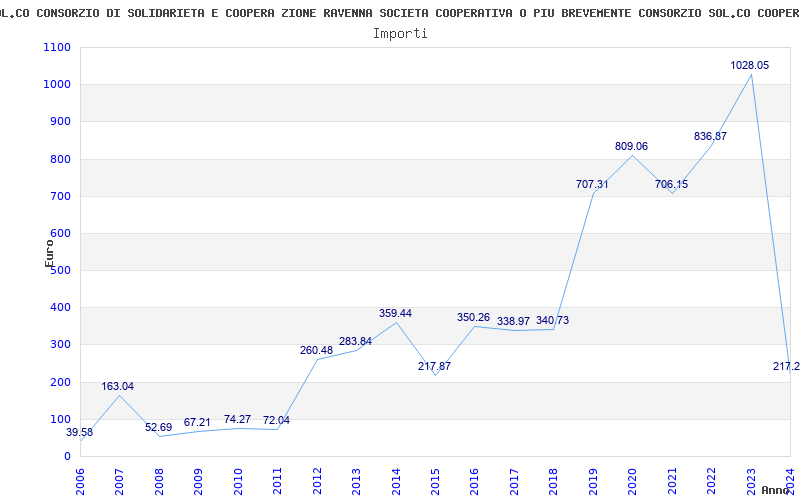This screenshot has width=800, height=500.
Task: Click the 100 y-axis tick label
Action: coord(60,419)
